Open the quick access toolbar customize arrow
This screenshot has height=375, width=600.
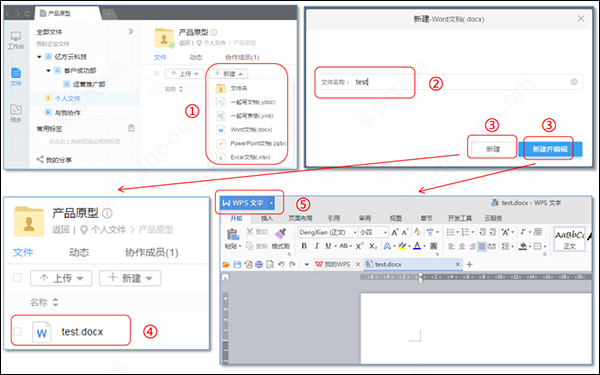307,264
